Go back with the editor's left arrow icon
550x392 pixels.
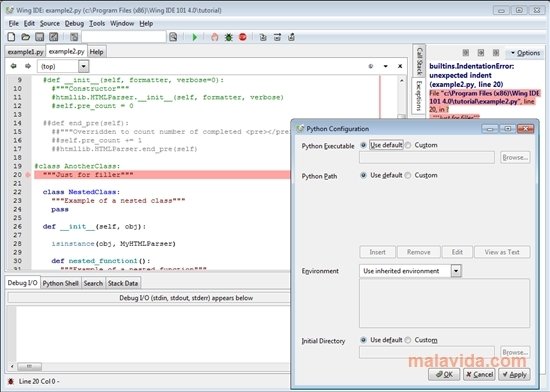tap(14, 66)
